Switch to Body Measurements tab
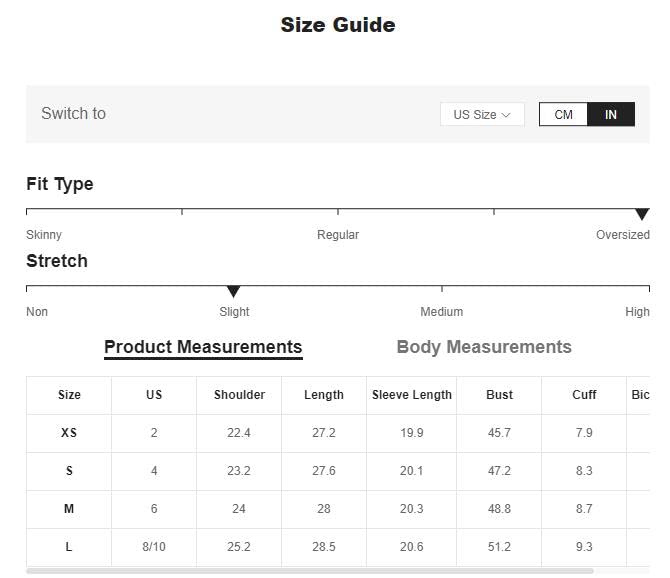 [x=484, y=347]
